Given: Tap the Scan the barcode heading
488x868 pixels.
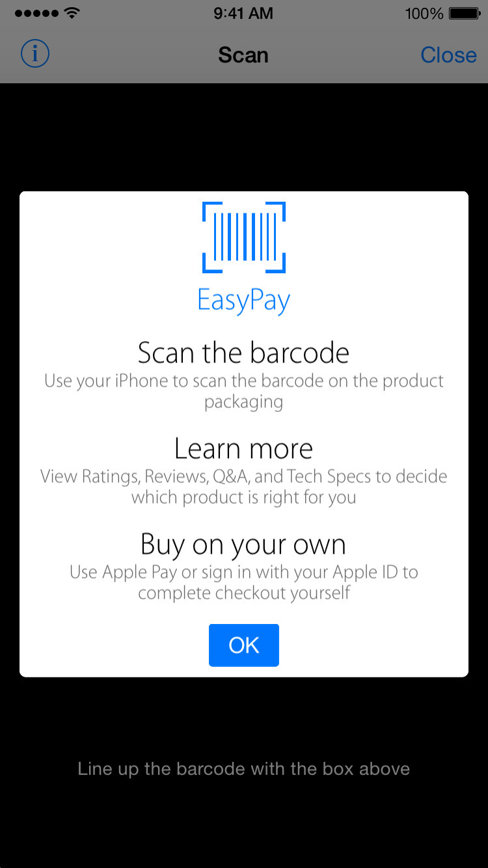Looking at the screenshot, I should (x=244, y=353).
